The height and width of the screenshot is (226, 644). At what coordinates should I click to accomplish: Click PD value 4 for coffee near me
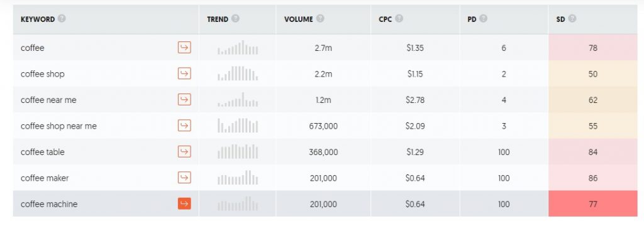tap(504, 100)
